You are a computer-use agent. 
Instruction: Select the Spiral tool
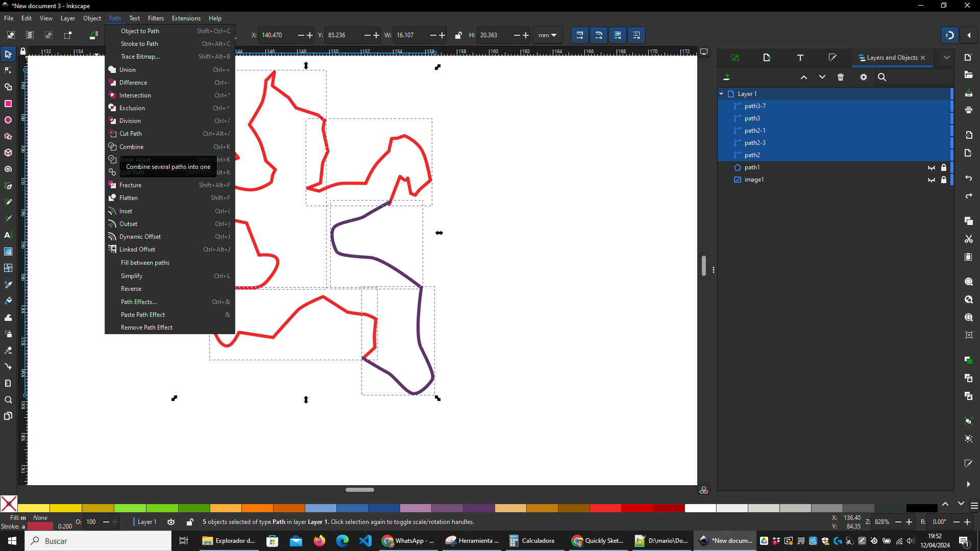[8, 169]
